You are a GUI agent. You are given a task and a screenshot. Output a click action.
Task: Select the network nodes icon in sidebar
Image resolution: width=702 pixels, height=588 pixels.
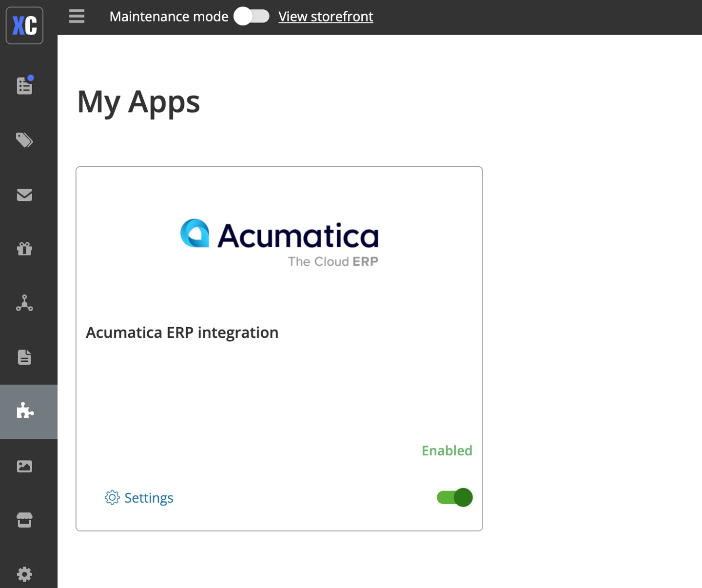24,303
